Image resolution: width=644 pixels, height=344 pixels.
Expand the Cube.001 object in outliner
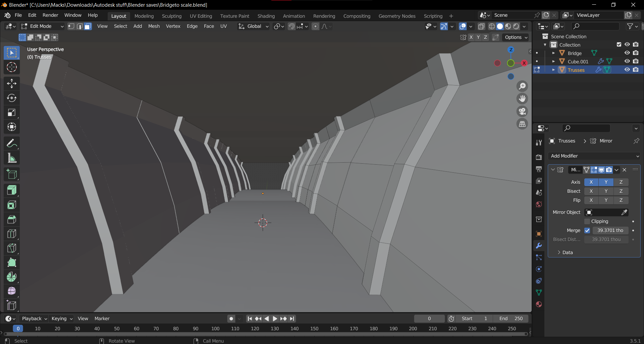click(x=553, y=61)
